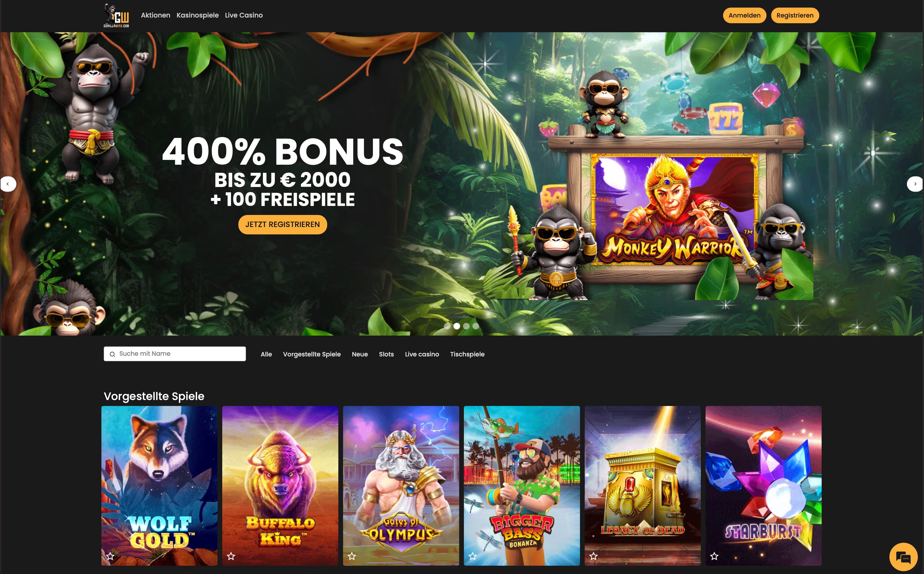The width and height of the screenshot is (924, 574).
Task: Star the Starburst game
Action: click(x=714, y=556)
